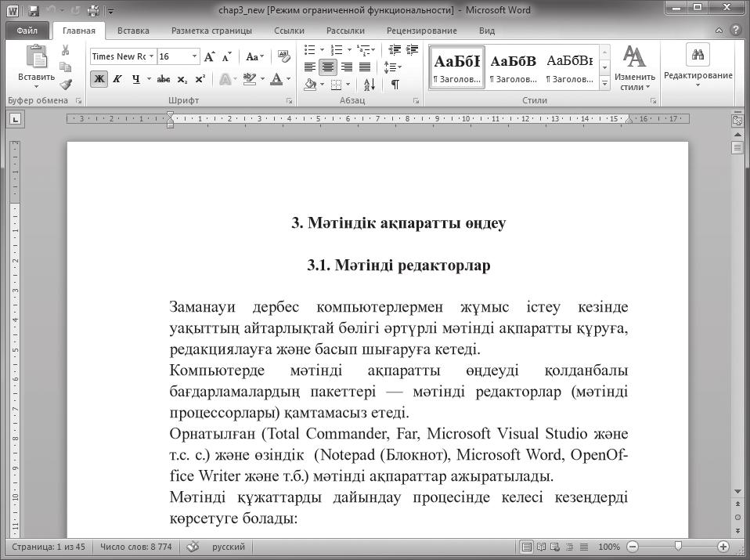Click the spell check icon in status bar

click(193, 546)
